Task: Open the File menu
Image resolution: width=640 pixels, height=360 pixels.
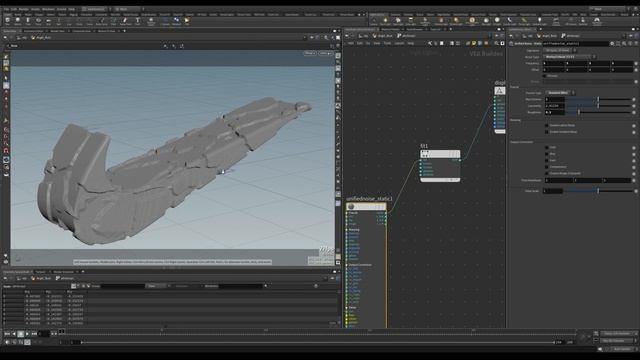Action: 6,9
